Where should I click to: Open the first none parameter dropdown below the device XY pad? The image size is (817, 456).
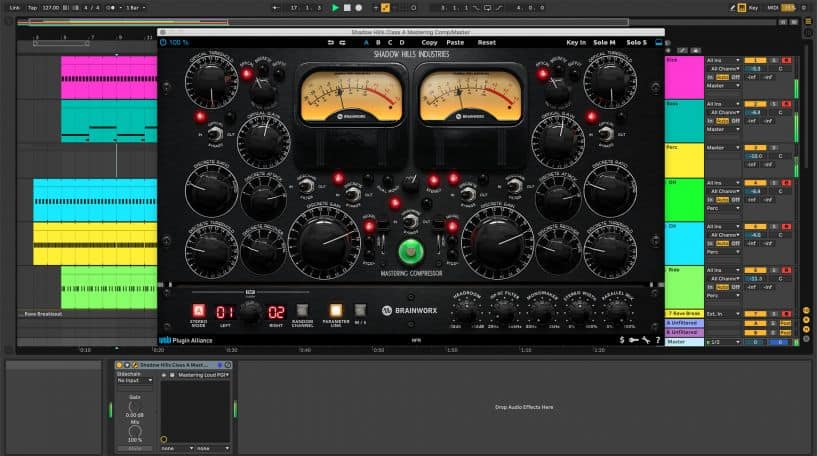tap(177, 448)
